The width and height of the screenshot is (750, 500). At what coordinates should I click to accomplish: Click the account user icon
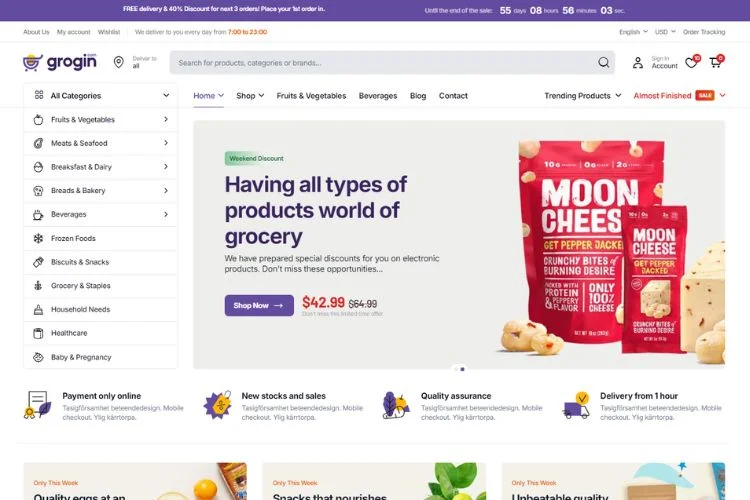tap(638, 63)
